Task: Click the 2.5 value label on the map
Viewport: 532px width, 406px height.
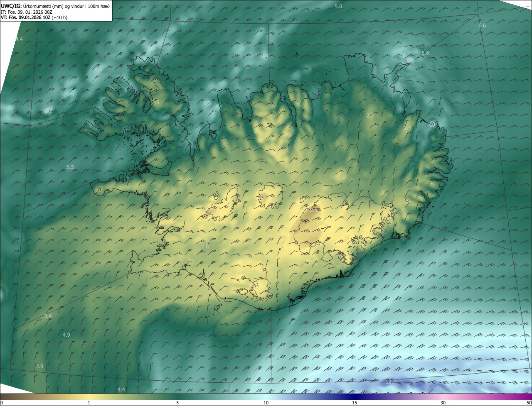Action: pos(408,128)
